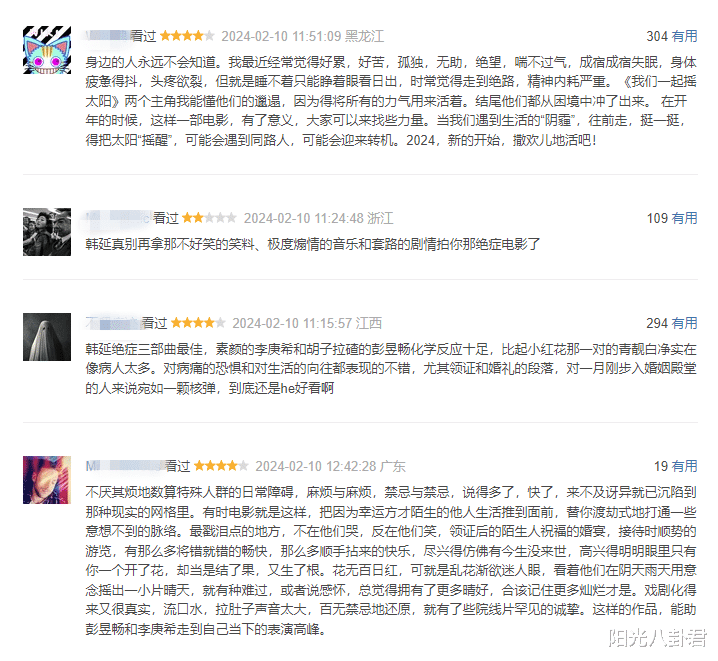The image size is (718, 661).
Task: Open the cartoon cat avatar profile
Action: point(47,50)
